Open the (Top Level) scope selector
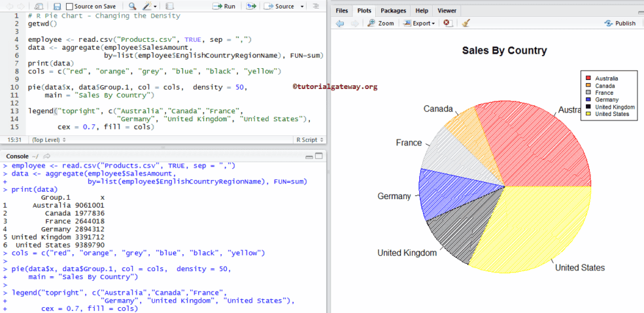This screenshot has width=644, height=313. pyautogui.click(x=48, y=139)
